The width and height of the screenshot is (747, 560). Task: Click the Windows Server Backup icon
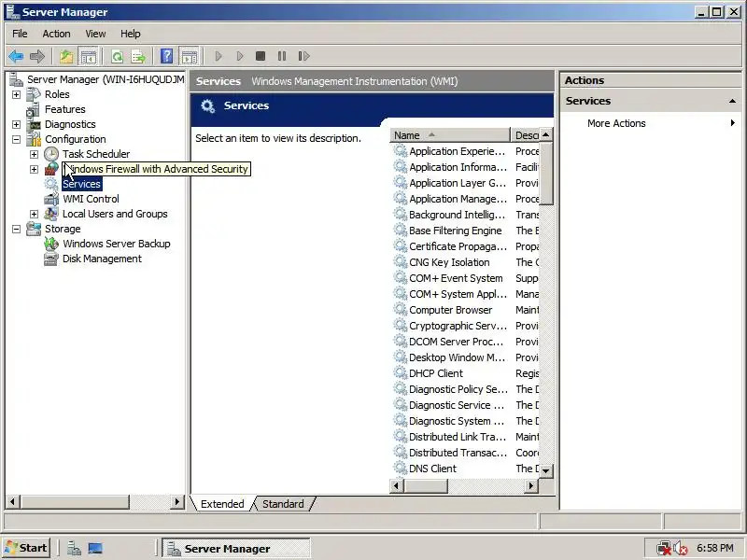coord(51,244)
